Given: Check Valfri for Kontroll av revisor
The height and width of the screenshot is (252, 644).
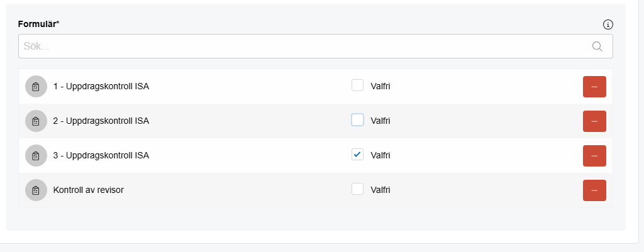Looking at the screenshot, I should 357,189.
